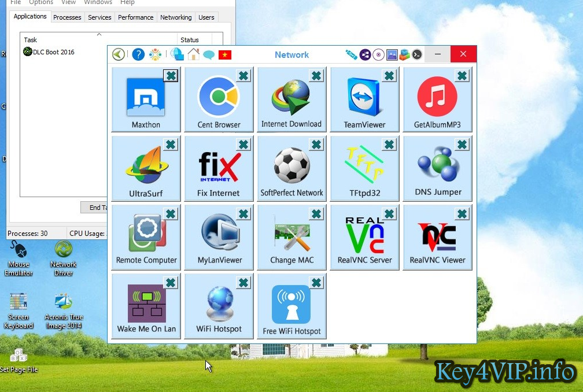
Task: Sort by Status column header
Action: 194,39
